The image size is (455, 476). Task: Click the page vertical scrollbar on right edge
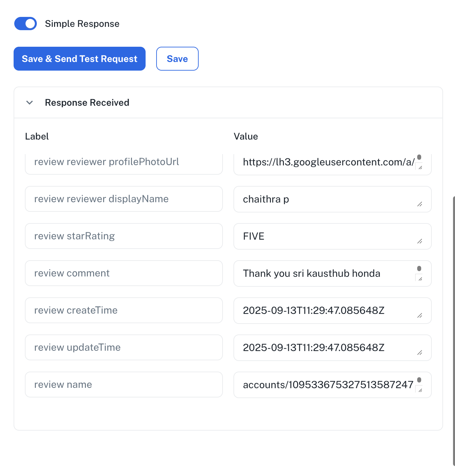454,331
